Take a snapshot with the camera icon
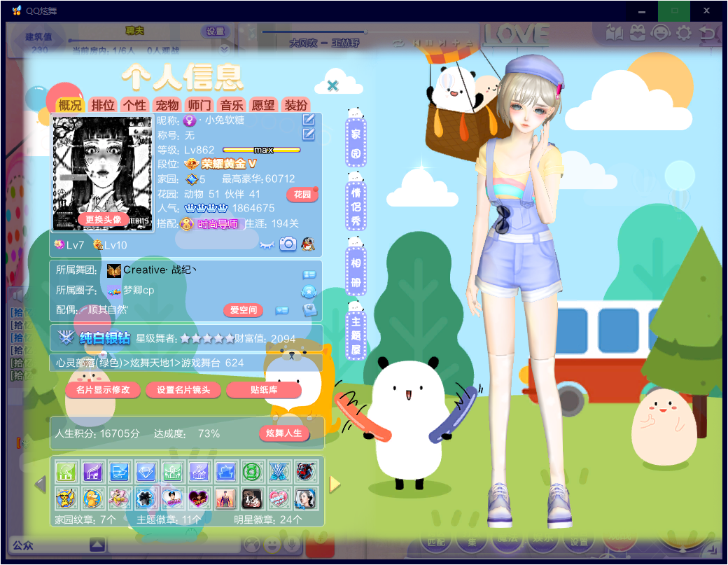 [x=288, y=244]
